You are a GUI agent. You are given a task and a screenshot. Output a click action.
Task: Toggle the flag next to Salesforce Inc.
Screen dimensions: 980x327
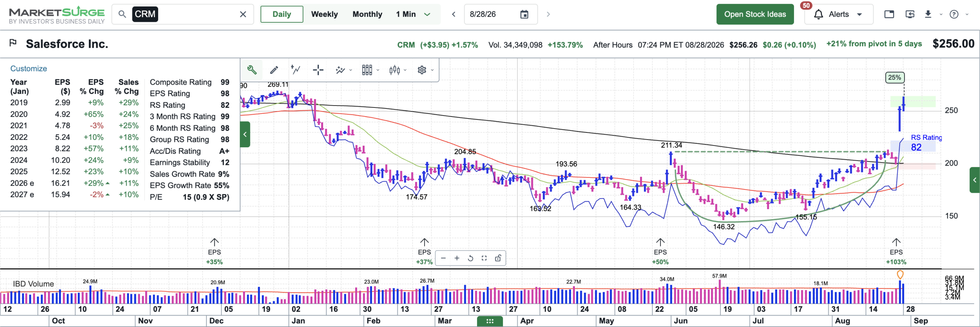pyautogui.click(x=13, y=42)
